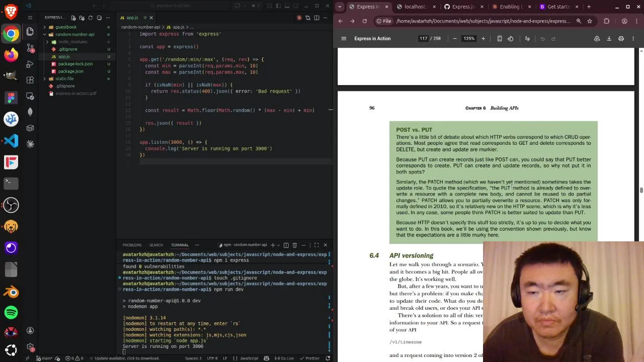The width and height of the screenshot is (644, 362).
Task: Click the JavaScript language mode indicator
Action: click(x=249, y=358)
